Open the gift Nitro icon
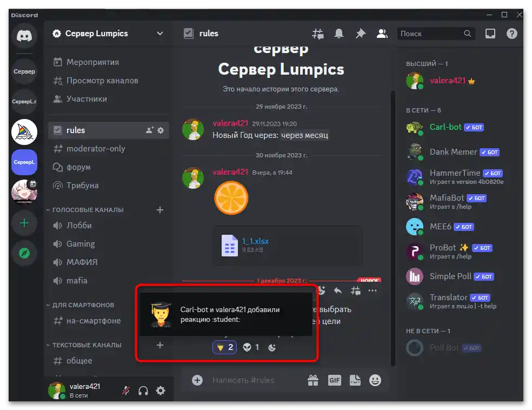Image resolution: width=532 pixels, height=410 pixels. tap(313, 380)
